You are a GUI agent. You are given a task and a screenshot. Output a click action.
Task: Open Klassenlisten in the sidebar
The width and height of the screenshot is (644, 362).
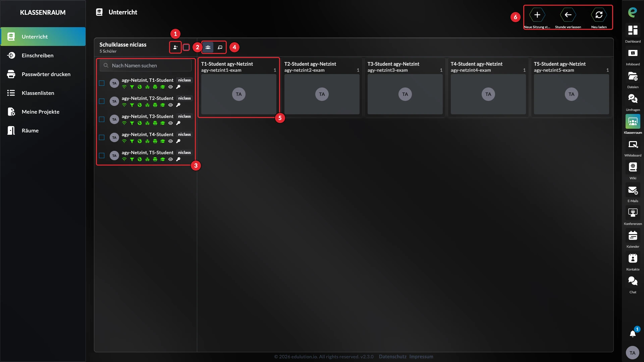click(x=43, y=93)
